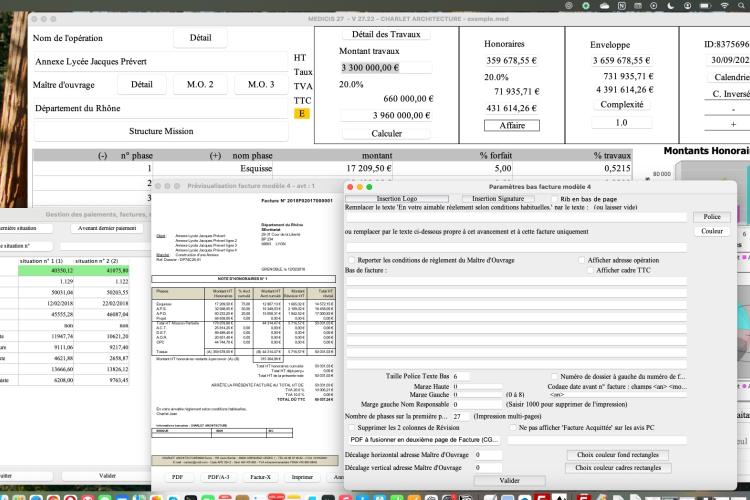
Task: Click the first Bas de facture text line
Action: tap(516, 281)
